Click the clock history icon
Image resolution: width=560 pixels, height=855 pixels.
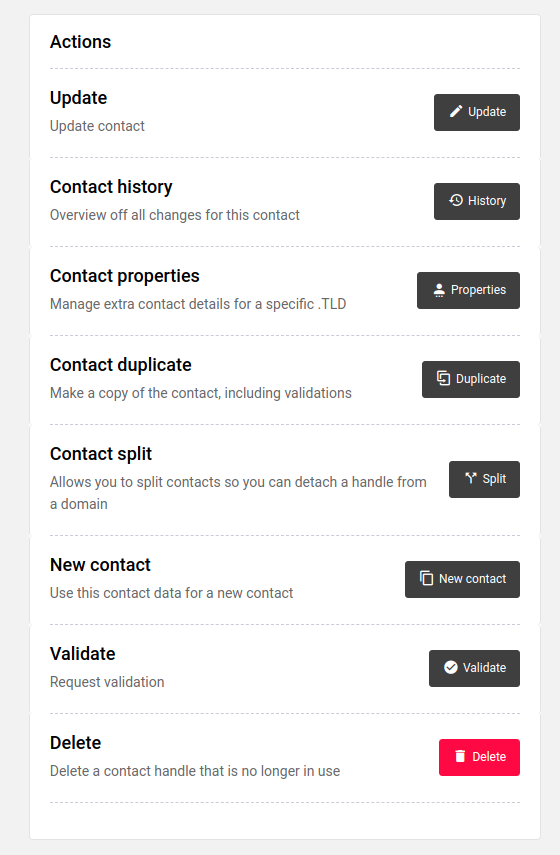click(x=456, y=201)
